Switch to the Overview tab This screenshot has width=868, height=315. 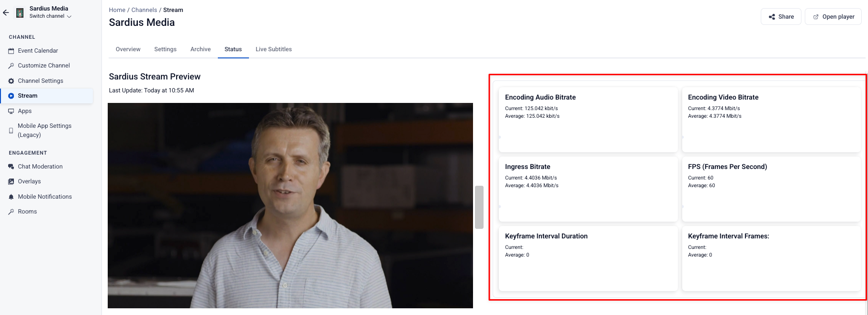[128, 49]
